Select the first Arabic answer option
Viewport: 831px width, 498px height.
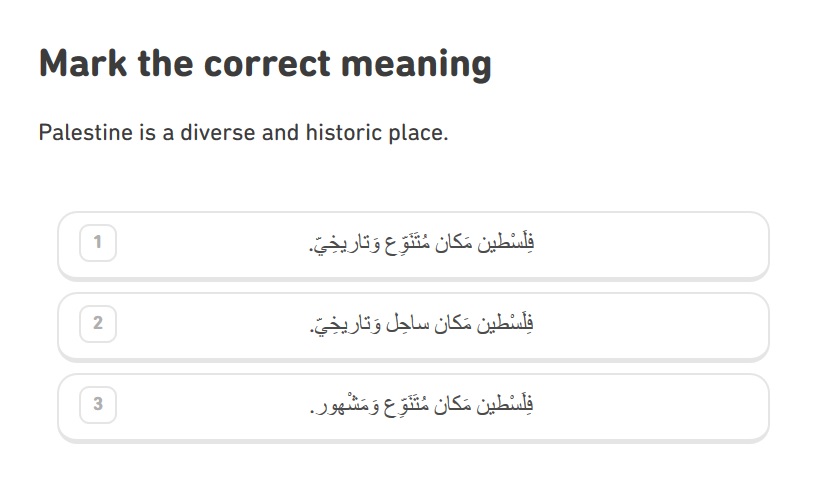(413, 245)
